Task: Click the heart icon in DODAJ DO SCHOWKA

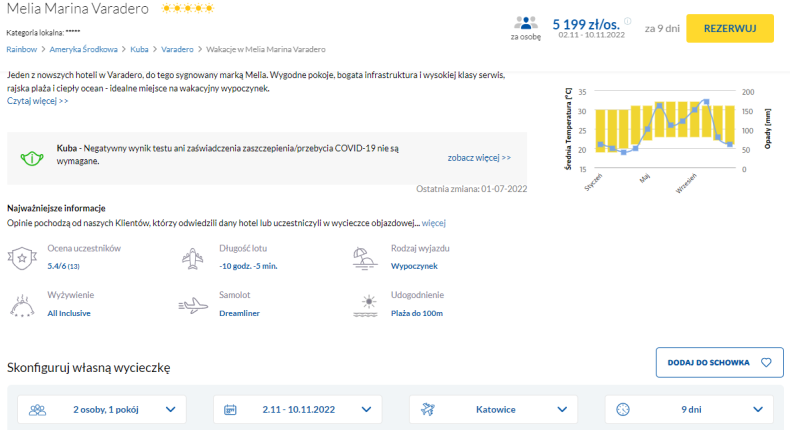Action: click(766, 362)
